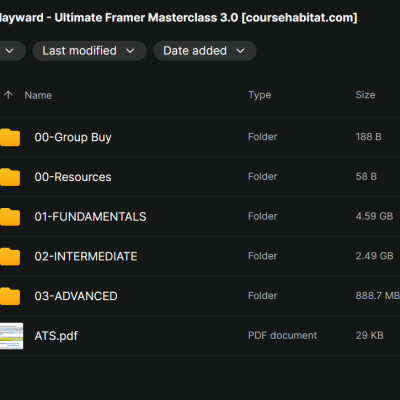Select the 01-FUNDAMENTALS folder name

pyautogui.click(x=90, y=217)
